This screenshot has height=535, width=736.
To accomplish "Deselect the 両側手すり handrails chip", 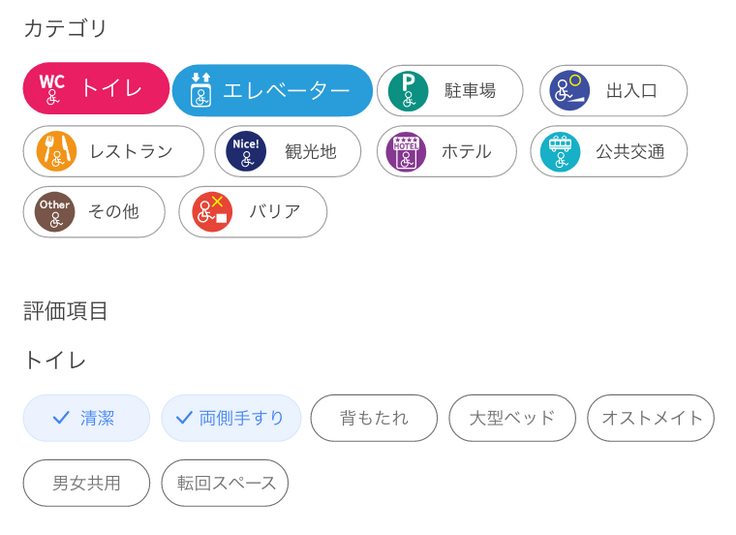I will 231,418.
